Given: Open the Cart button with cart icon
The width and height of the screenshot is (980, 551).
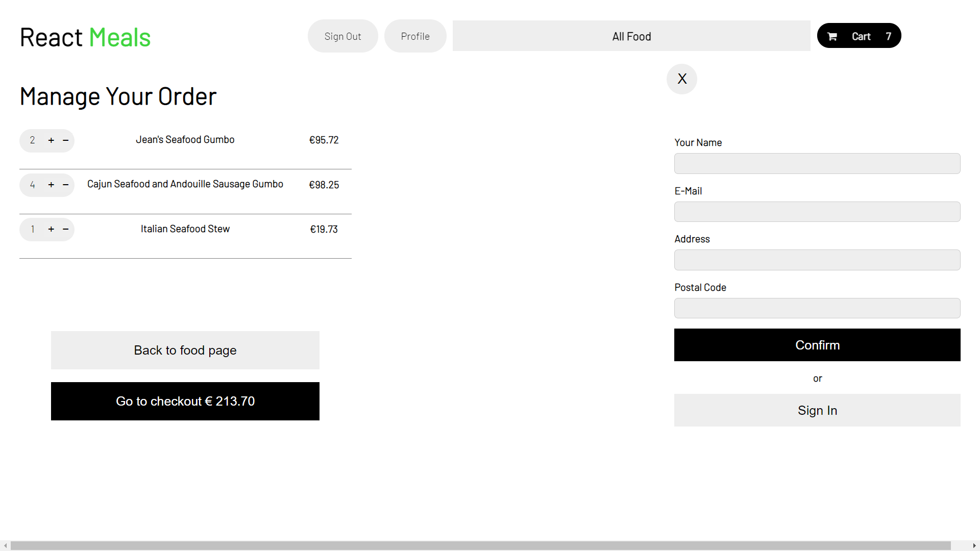Looking at the screenshot, I should click(859, 36).
